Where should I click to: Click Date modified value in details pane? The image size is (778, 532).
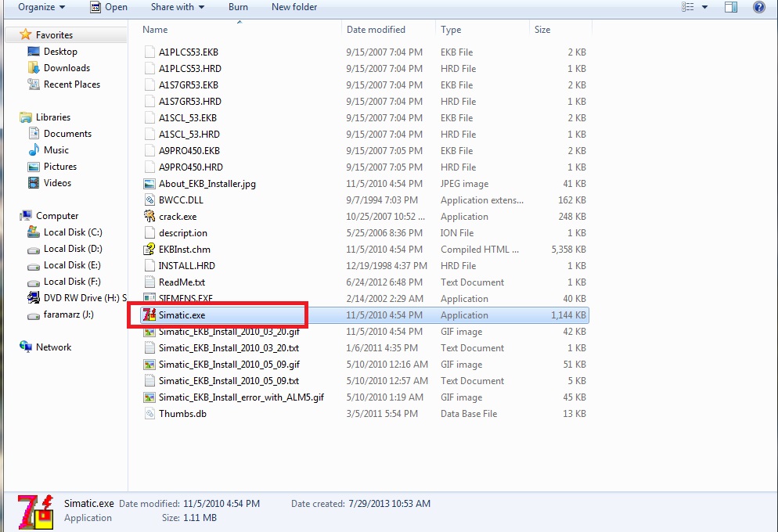coord(222,503)
